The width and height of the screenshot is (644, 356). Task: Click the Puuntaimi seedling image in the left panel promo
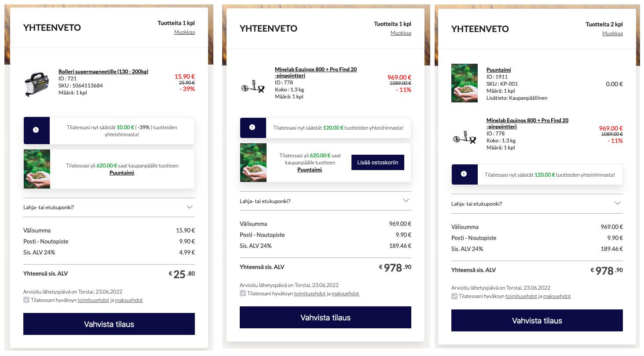tap(37, 169)
